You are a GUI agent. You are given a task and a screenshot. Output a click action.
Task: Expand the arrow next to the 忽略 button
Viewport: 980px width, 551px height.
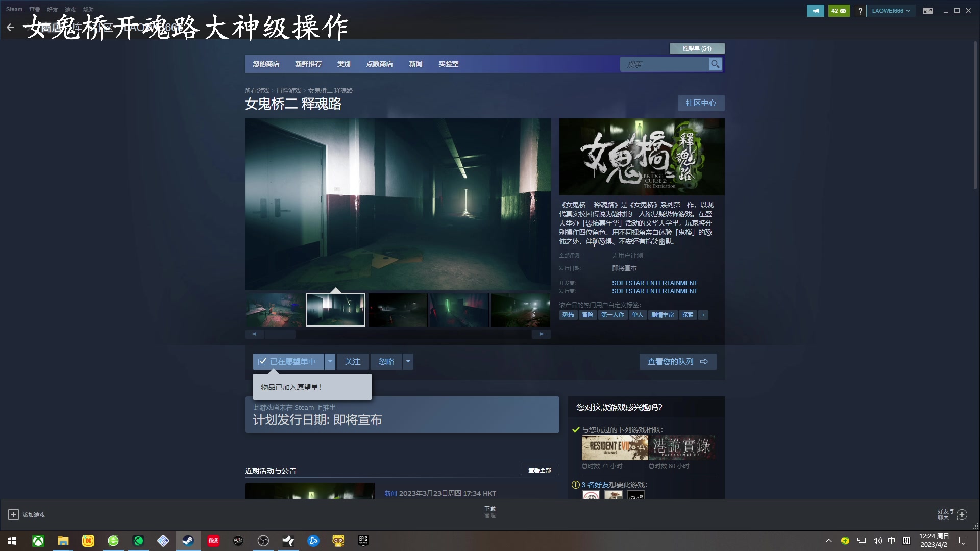click(x=408, y=361)
